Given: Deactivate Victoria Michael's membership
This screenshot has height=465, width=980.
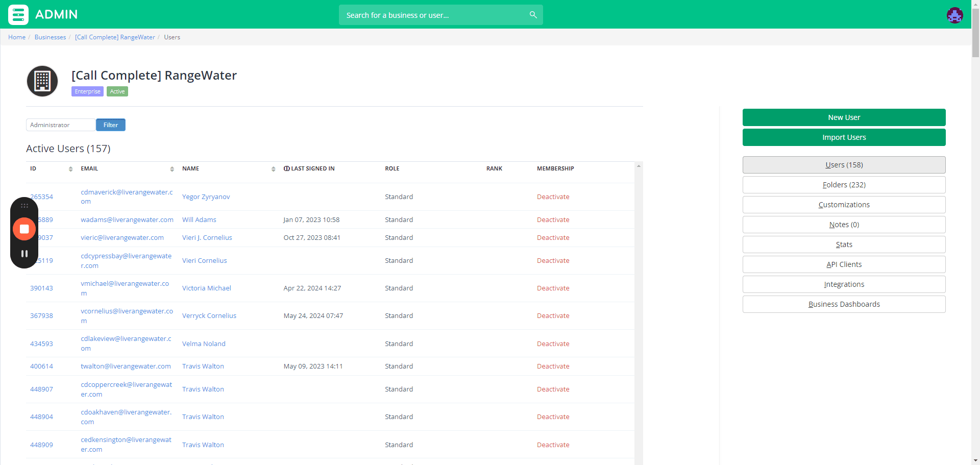Looking at the screenshot, I should click(553, 288).
